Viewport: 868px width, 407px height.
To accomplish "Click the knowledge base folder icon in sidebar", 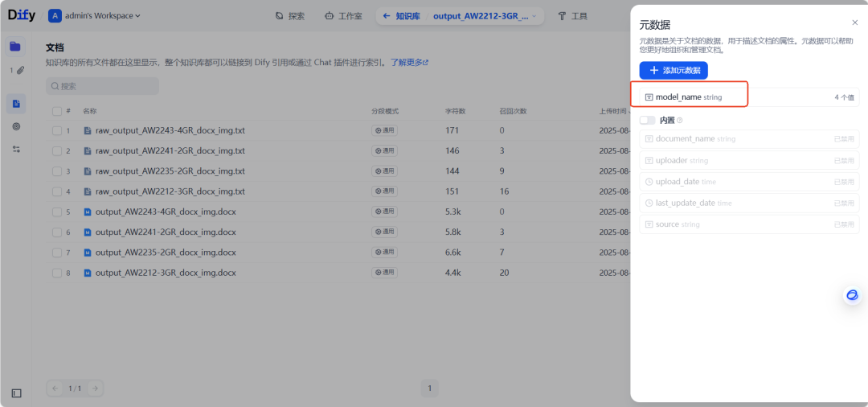I will pos(15,47).
